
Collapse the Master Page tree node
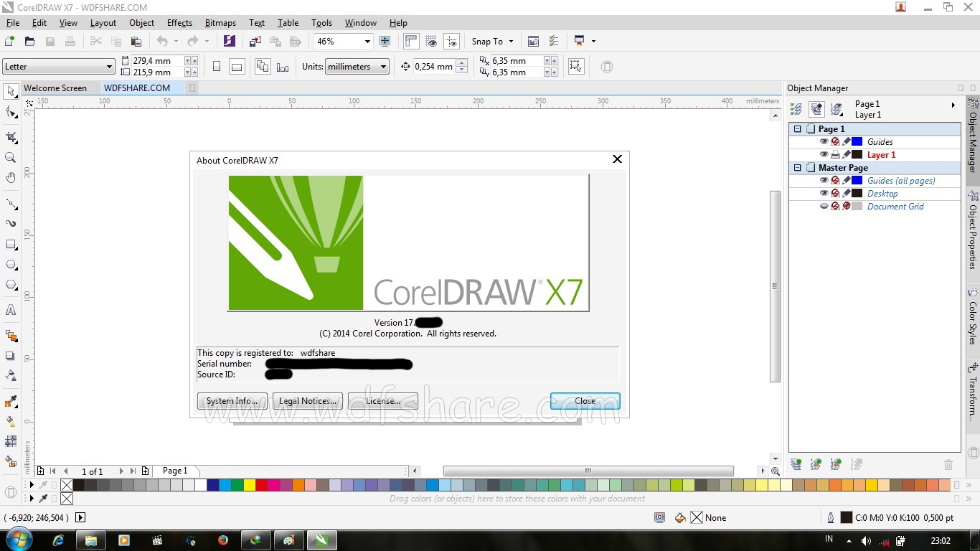tap(797, 168)
